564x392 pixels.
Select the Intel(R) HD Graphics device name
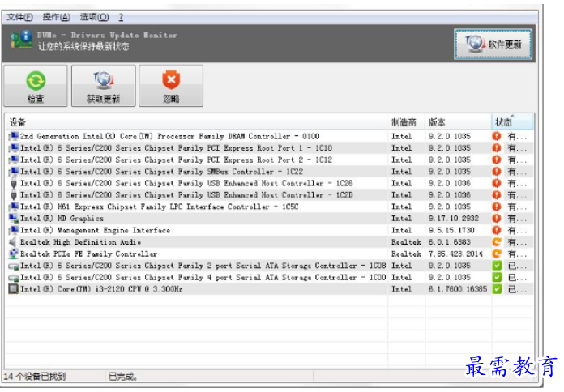62,219
